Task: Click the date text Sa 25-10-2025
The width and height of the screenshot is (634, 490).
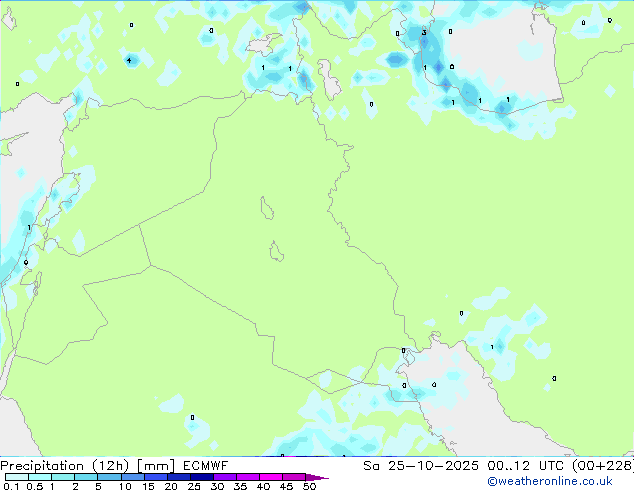Action: [x=421, y=466]
